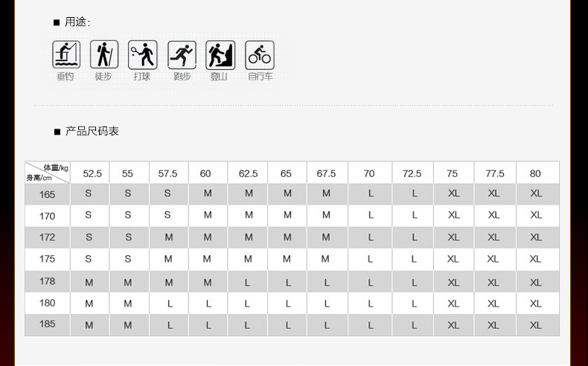The width and height of the screenshot is (588, 366).
Task: Select the hiking (徒步) icon
Action: (x=104, y=55)
